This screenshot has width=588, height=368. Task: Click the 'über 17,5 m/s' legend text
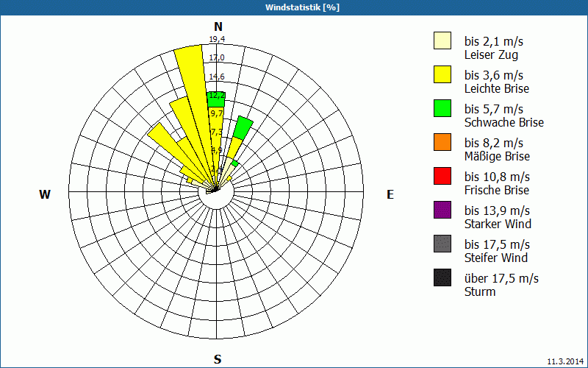coord(501,279)
